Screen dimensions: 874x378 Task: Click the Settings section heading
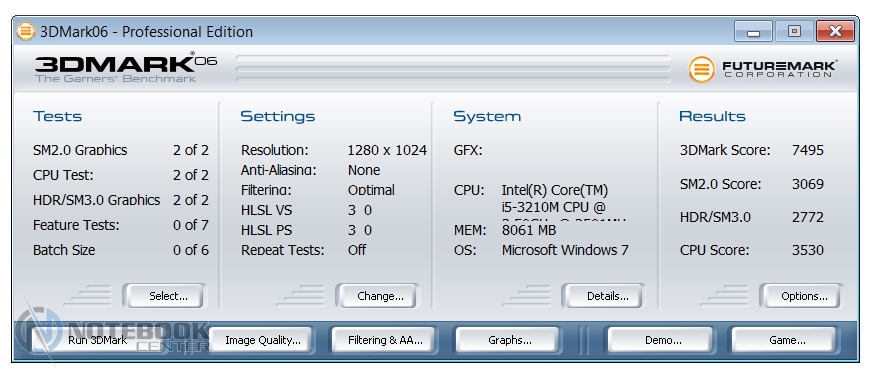[278, 117]
